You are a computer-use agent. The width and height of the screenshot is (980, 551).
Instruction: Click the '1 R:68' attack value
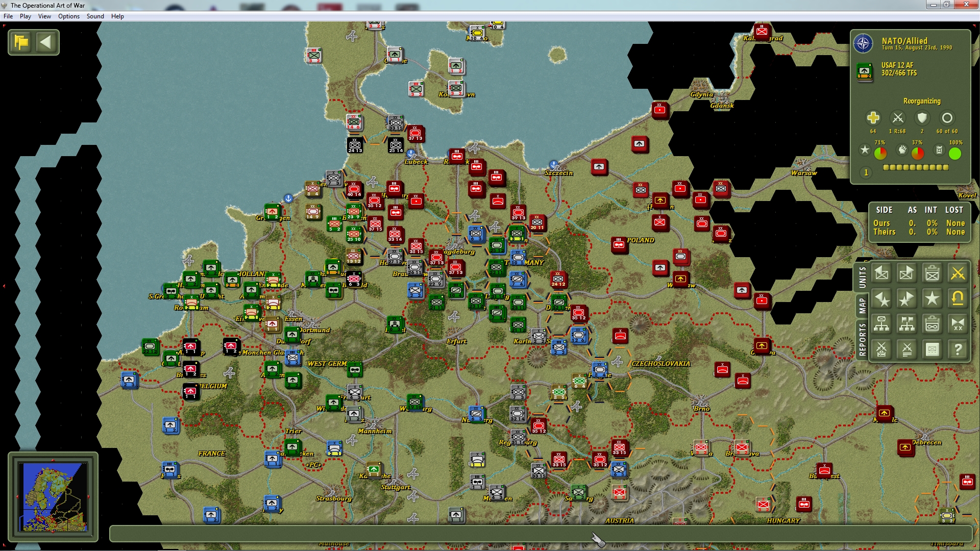[897, 131]
